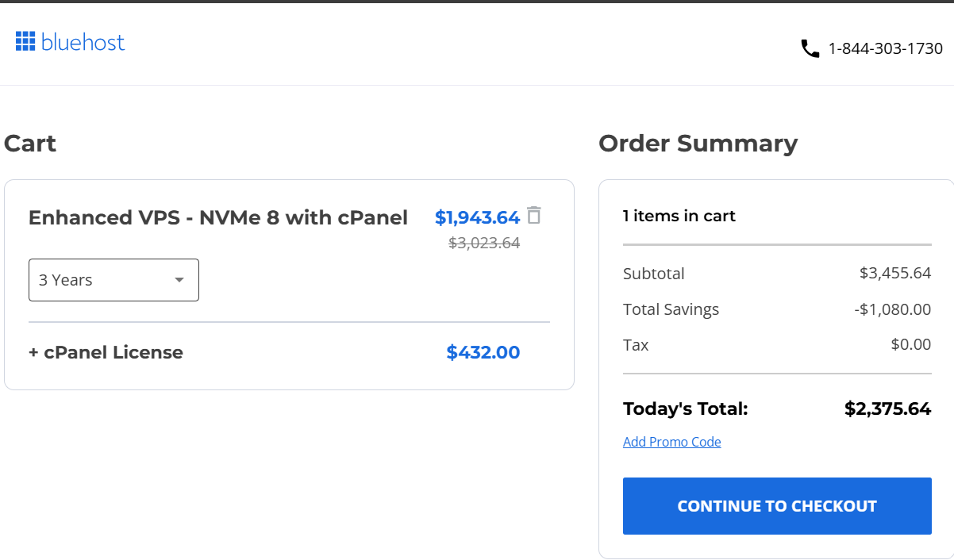
Task: Click the Cart heading
Action: [30, 144]
